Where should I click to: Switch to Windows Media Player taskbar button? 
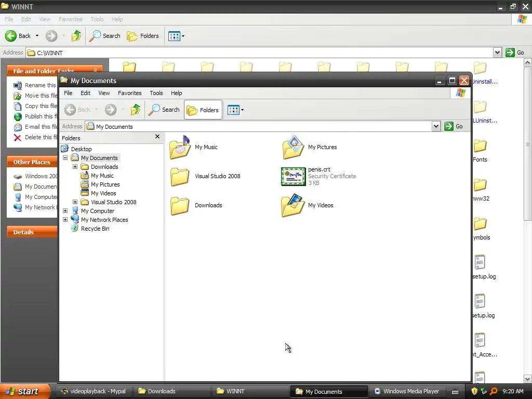coord(407,391)
